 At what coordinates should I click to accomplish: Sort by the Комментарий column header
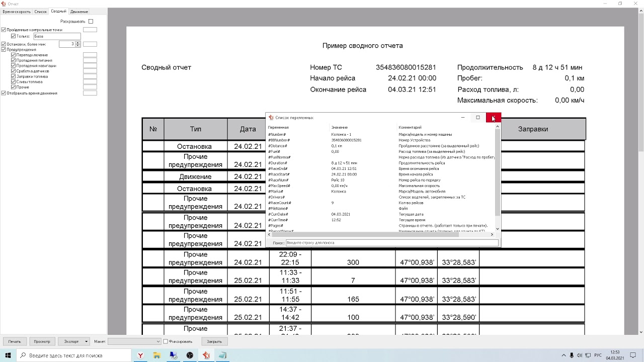[410, 128]
